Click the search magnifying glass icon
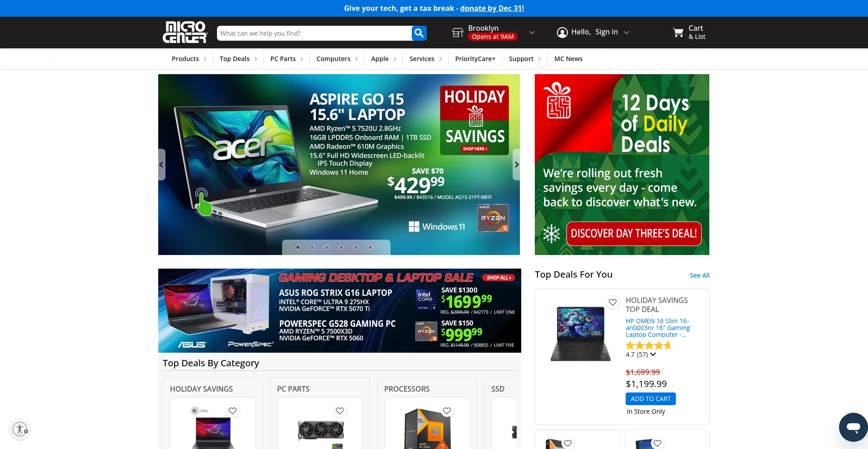868x449 pixels. coord(419,33)
